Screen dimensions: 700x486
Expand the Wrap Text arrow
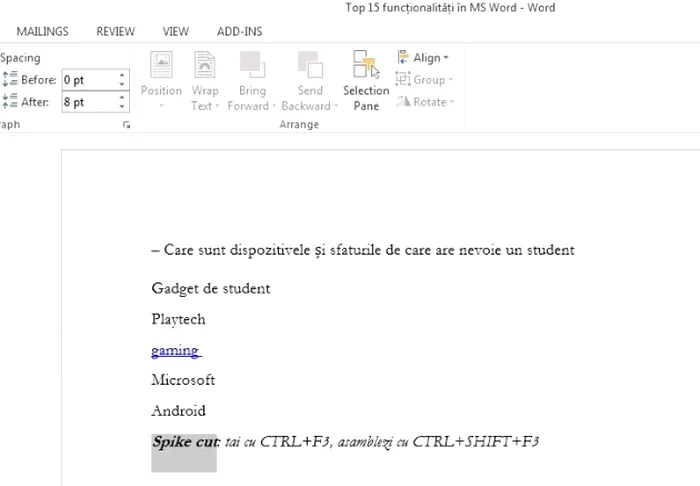(217, 106)
